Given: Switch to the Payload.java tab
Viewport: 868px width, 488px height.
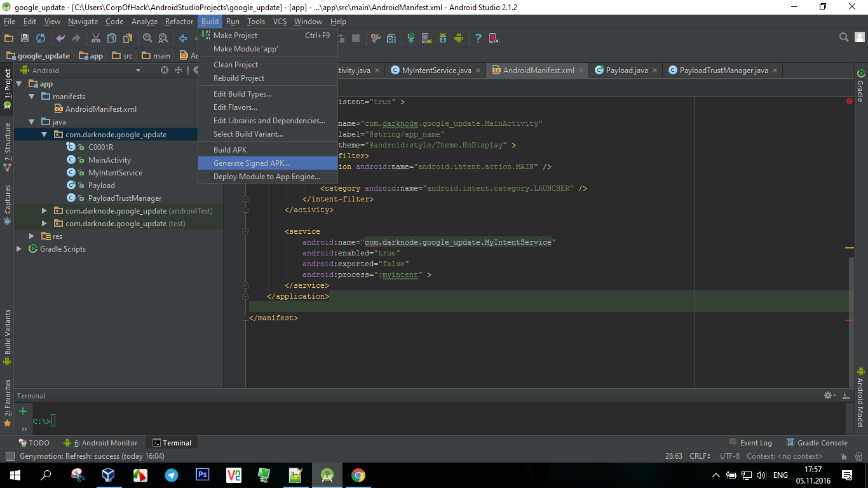Looking at the screenshot, I should tap(626, 71).
